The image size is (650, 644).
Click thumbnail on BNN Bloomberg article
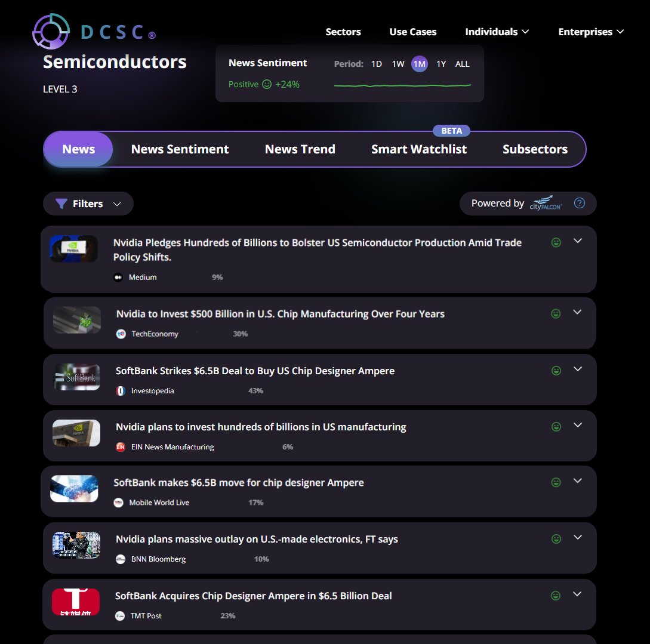76,545
